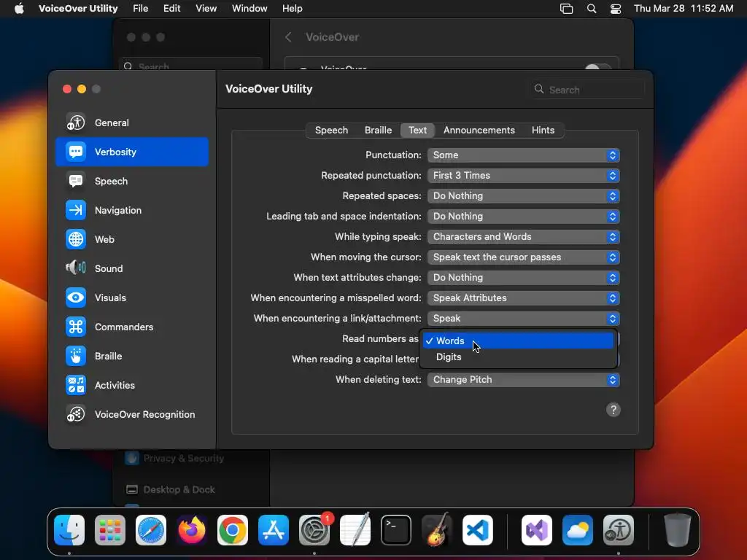Select the Commanders category

(132, 327)
